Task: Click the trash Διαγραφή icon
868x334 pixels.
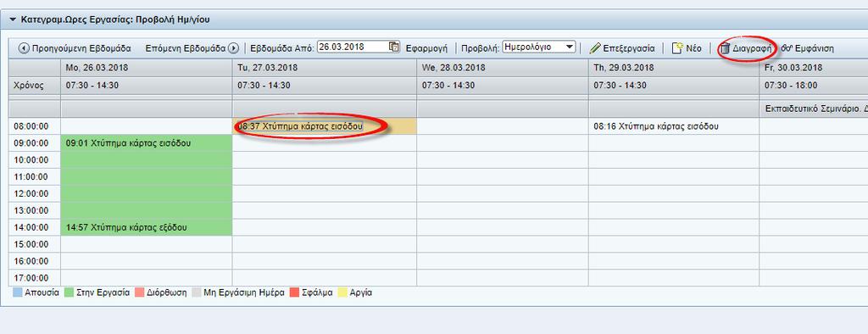Action: [x=726, y=48]
